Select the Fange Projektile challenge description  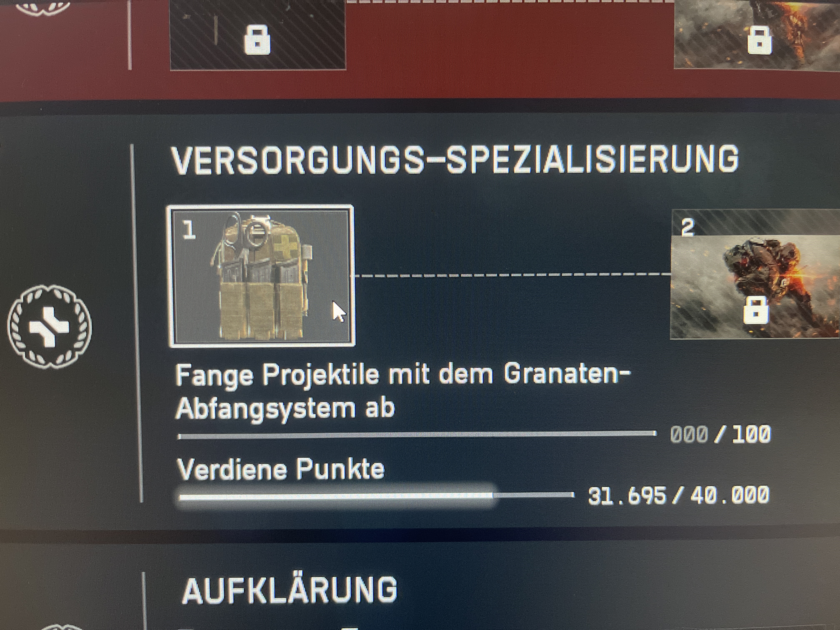pyautogui.click(x=402, y=391)
